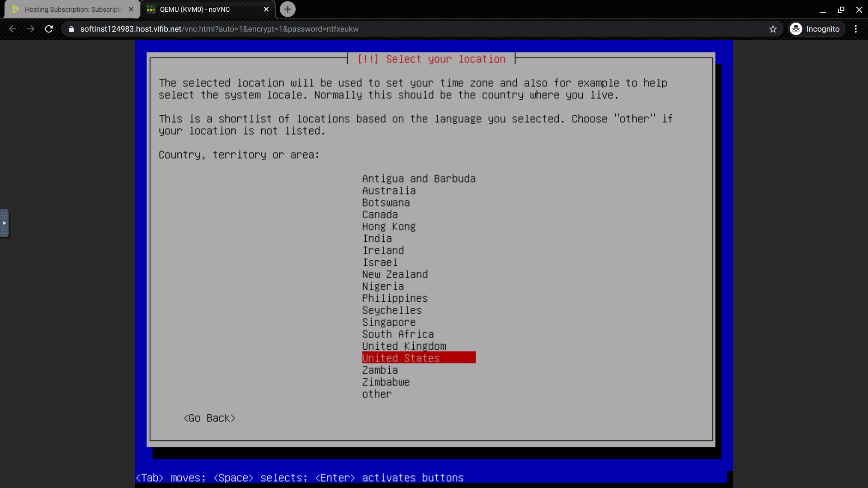
Task: Select Nigeria entry
Action: click(x=383, y=286)
